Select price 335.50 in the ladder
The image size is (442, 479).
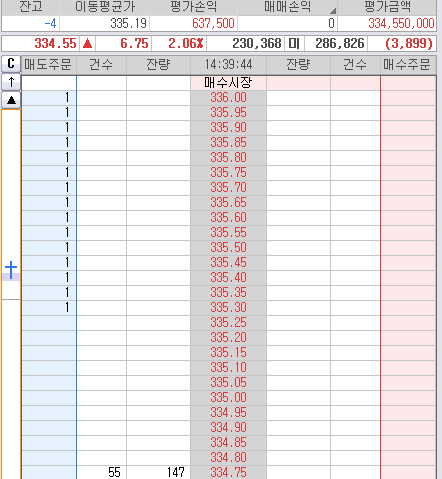coord(228,248)
